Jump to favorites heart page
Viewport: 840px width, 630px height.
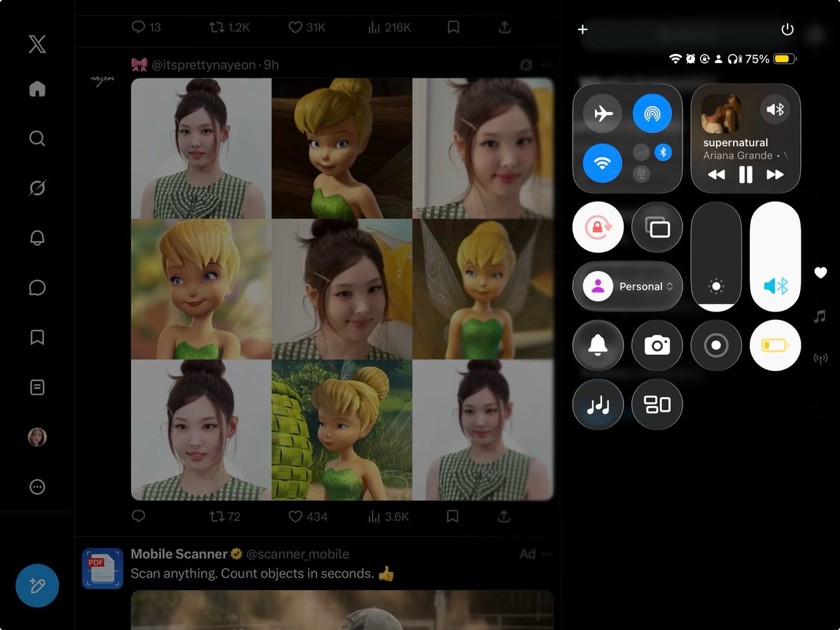point(821,273)
